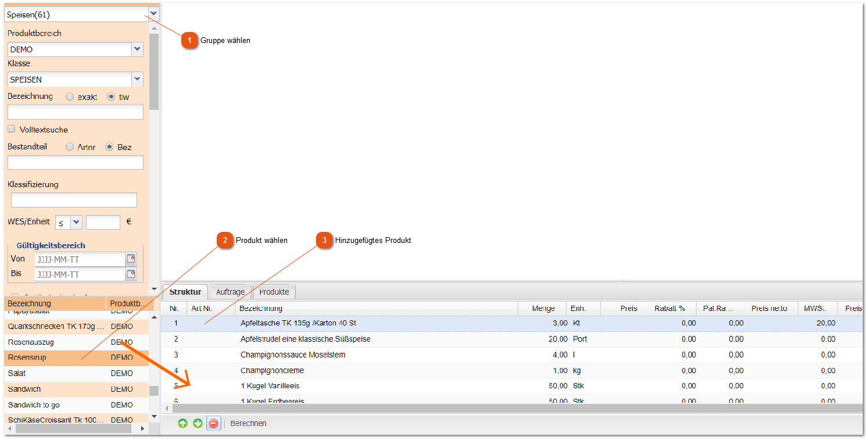Viewport: 868px width, 440px height.
Task: Select the Champignoncreme row
Action: (511, 370)
